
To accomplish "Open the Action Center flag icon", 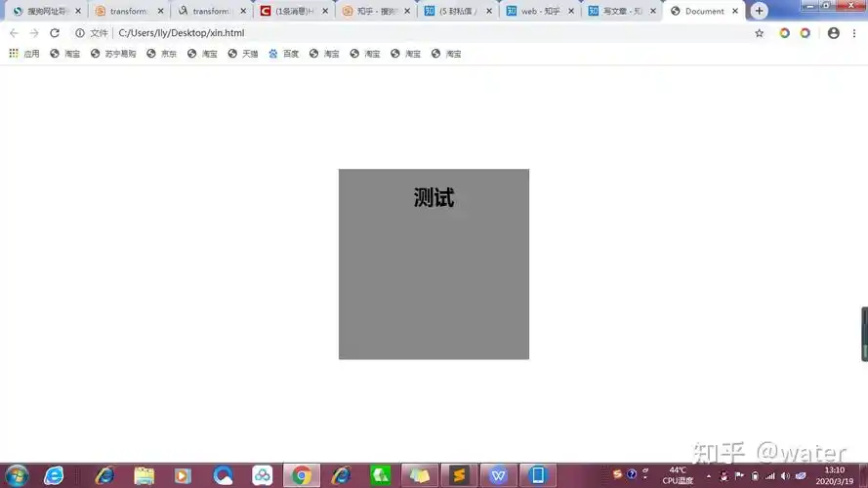I will (739, 476).
